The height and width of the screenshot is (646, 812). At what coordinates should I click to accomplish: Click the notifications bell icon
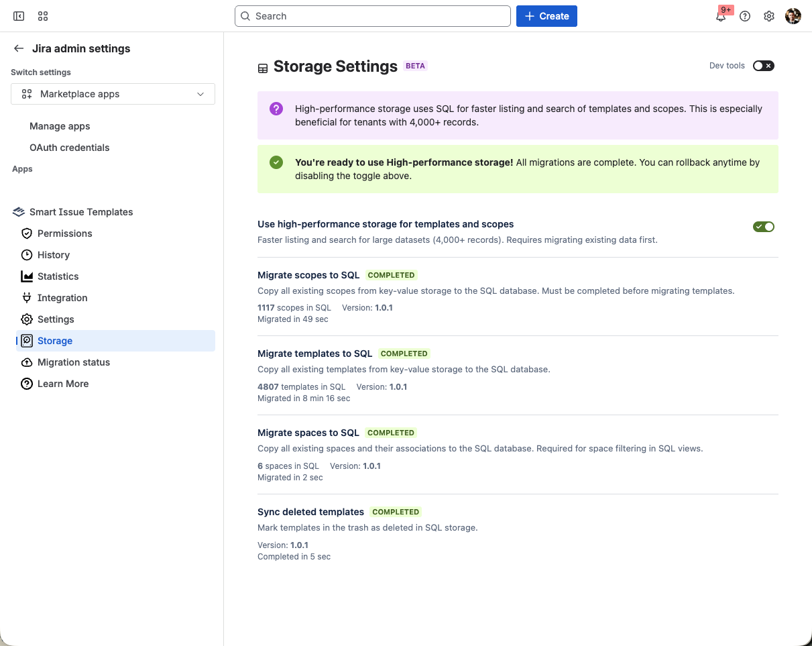pos(721,17)
